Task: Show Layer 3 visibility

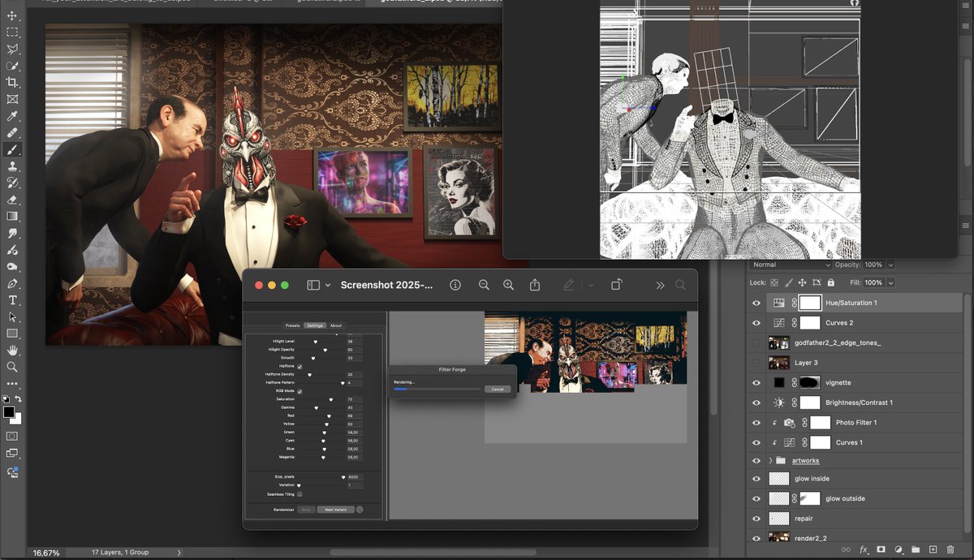Action: point(756,362)
